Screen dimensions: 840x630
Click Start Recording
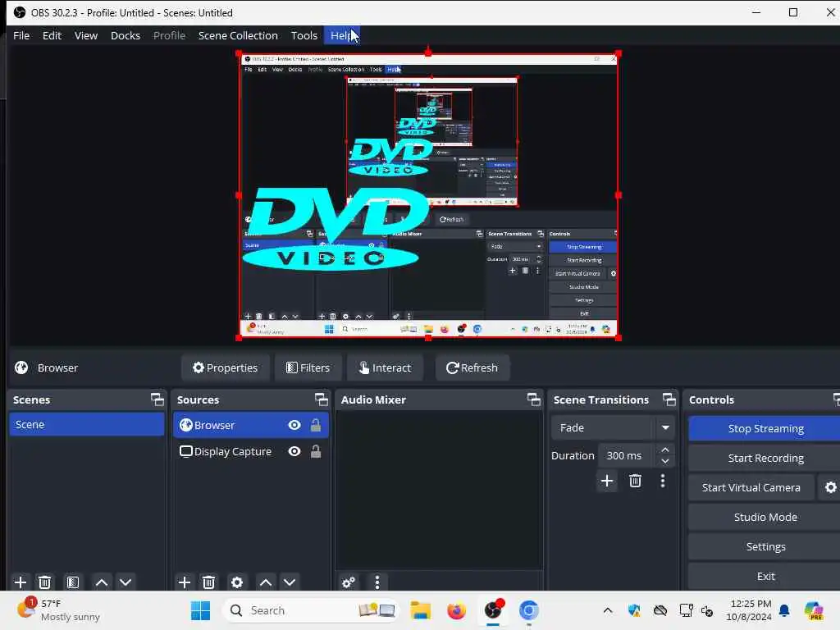tap(765, 458)
